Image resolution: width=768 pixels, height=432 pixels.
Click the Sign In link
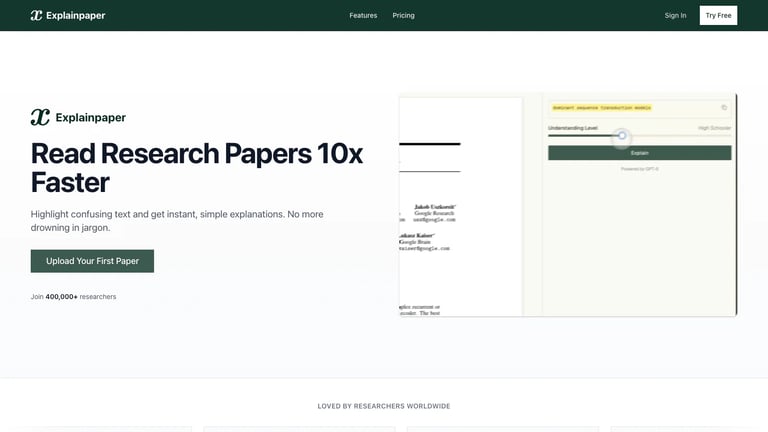(x=675, y=15)
